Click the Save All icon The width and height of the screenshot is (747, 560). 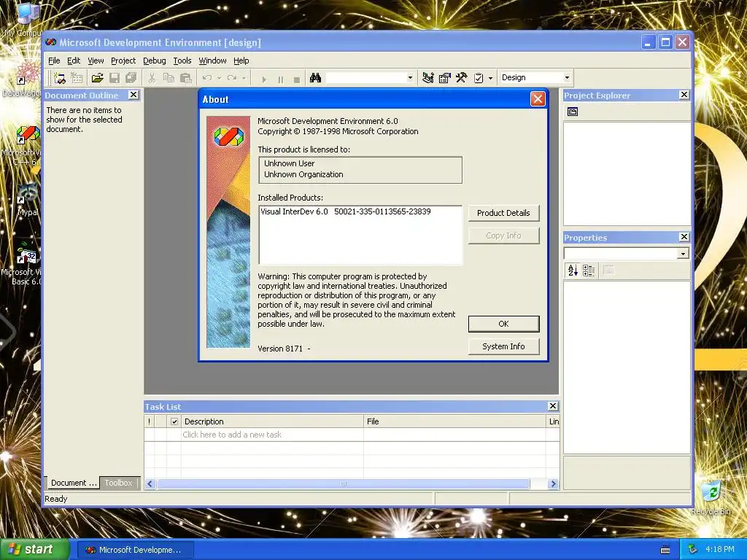pyautogui.click(x=131, y=78)
